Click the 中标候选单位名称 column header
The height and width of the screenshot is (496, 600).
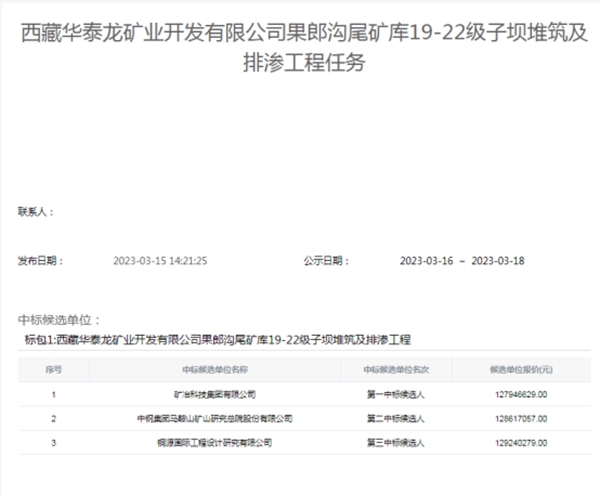coord(215,370)
